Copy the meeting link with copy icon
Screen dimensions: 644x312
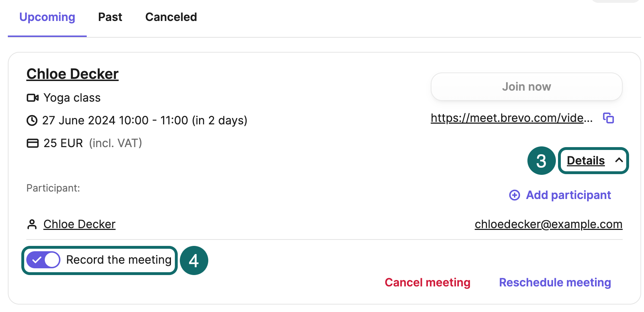tap(608, 118)
